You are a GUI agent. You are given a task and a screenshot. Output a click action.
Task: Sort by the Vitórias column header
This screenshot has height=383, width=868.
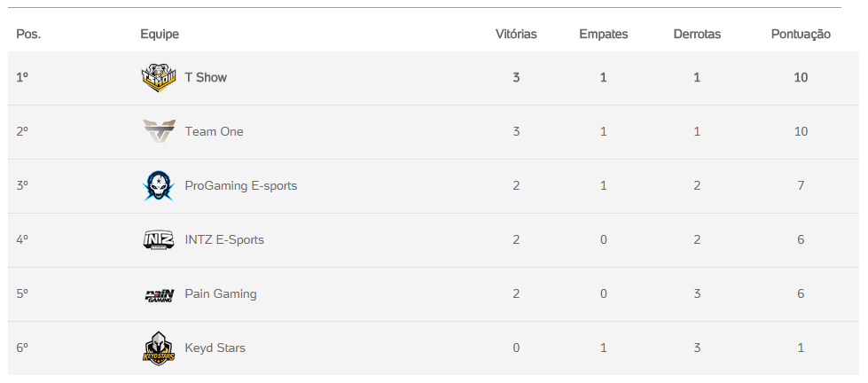click(x=516, y=35)
